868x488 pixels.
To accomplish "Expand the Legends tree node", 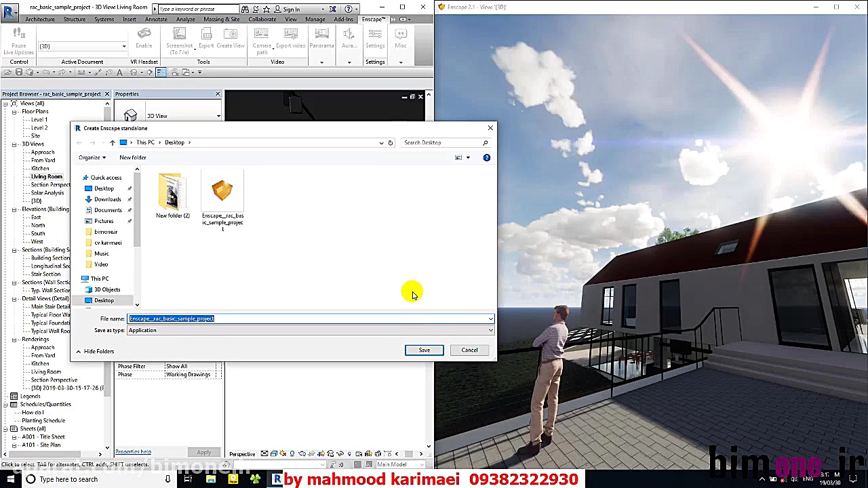I will pyautogui.click(x=5, y=396).
